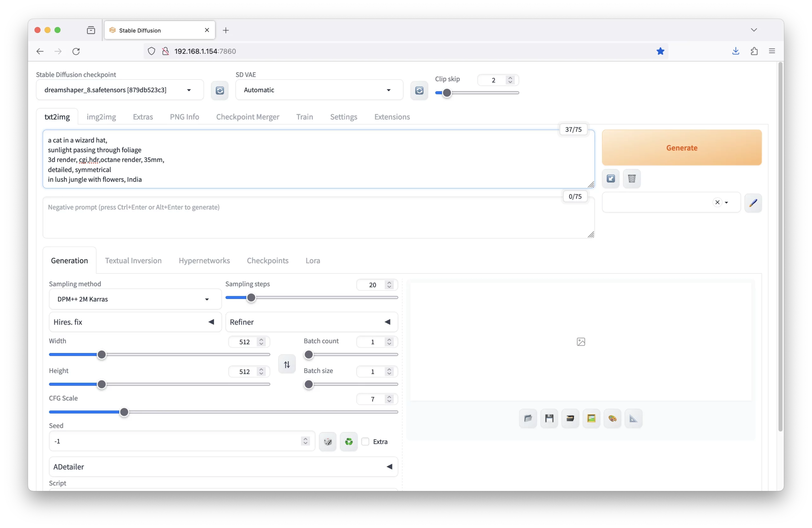Open browser extensions puzzle icon
The width and height of the screenshot is (812, 528).
(754, 51)
